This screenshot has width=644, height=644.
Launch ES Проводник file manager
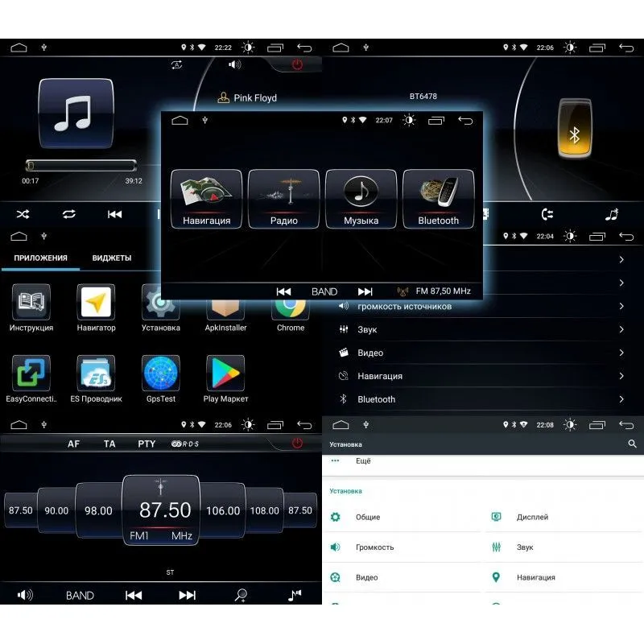(96, 378)
